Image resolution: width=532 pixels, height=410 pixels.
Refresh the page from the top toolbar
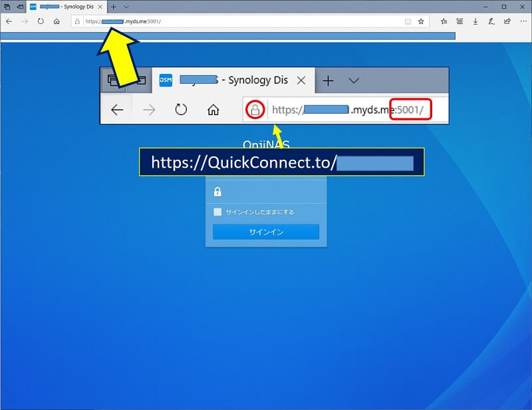(x=41, y=21)
